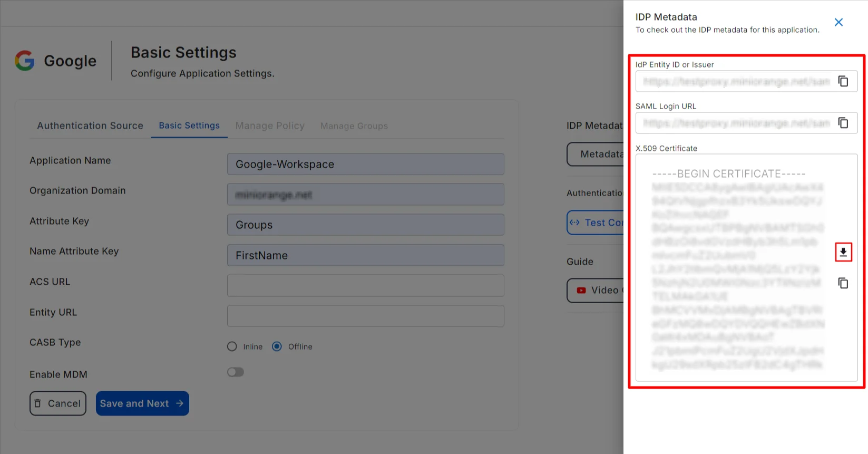Focus the Organization Domain field
This screenshot has width=868, height=454.
click(x=366, y=195)
